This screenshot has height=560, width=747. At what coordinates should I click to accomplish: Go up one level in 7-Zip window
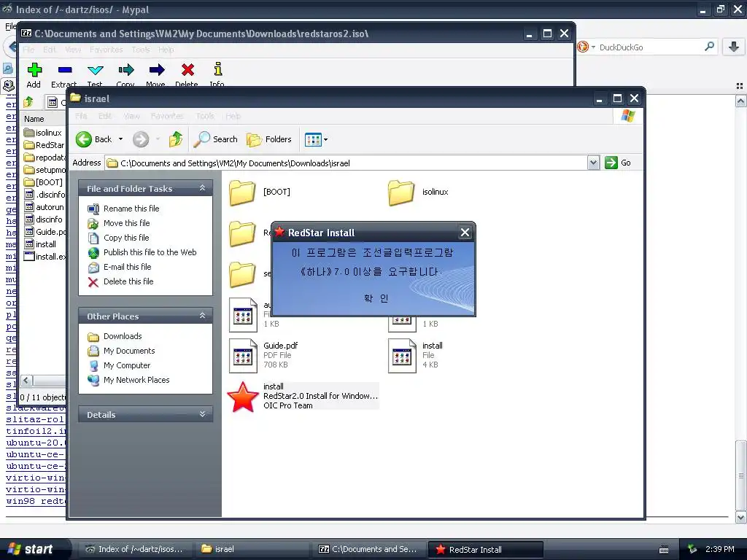(x=28, y=102)
